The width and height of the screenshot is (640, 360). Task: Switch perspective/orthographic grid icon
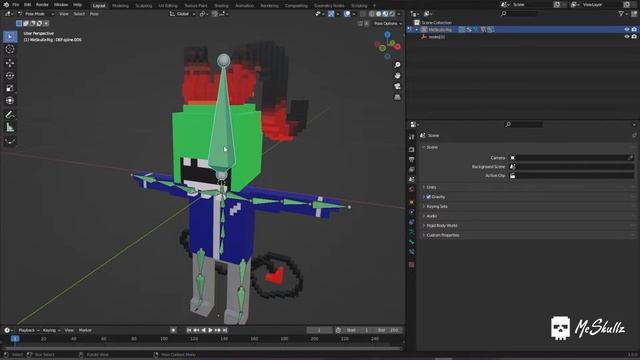click(397, 97)
